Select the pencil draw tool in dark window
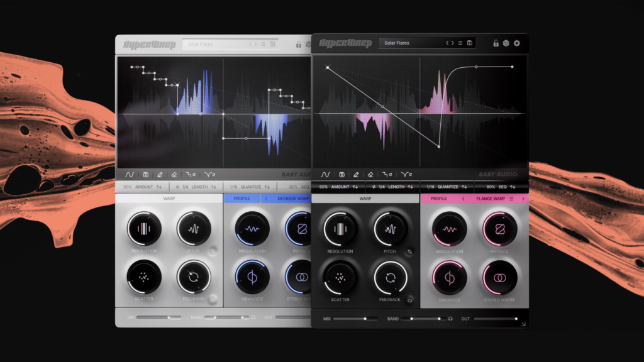644x362 pixels. [x=356, y=175]
